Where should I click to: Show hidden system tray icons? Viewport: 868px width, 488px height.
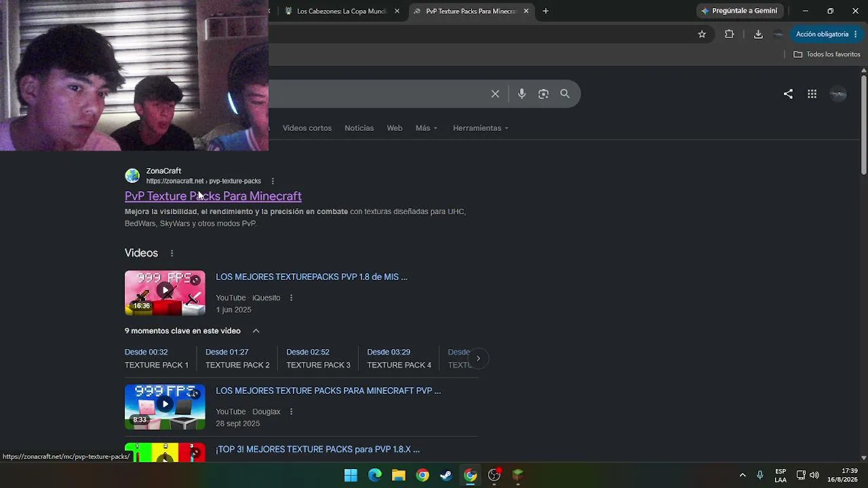tap(743, 475)
